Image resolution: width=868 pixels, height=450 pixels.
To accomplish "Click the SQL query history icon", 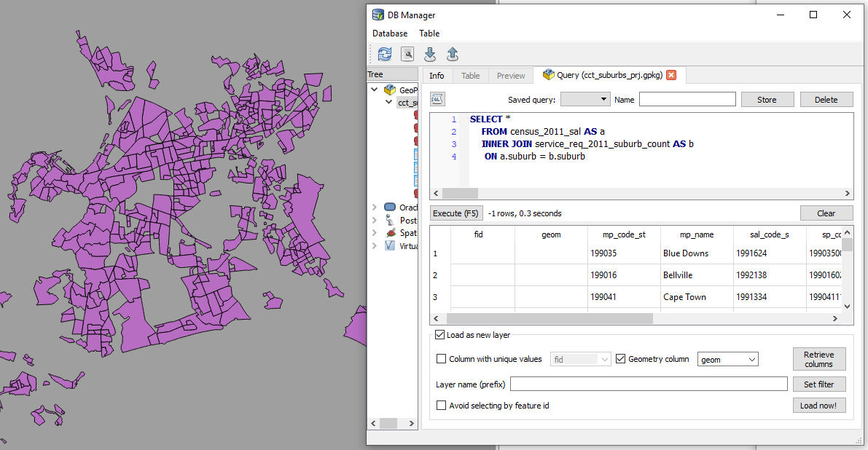I will point(437,99).
